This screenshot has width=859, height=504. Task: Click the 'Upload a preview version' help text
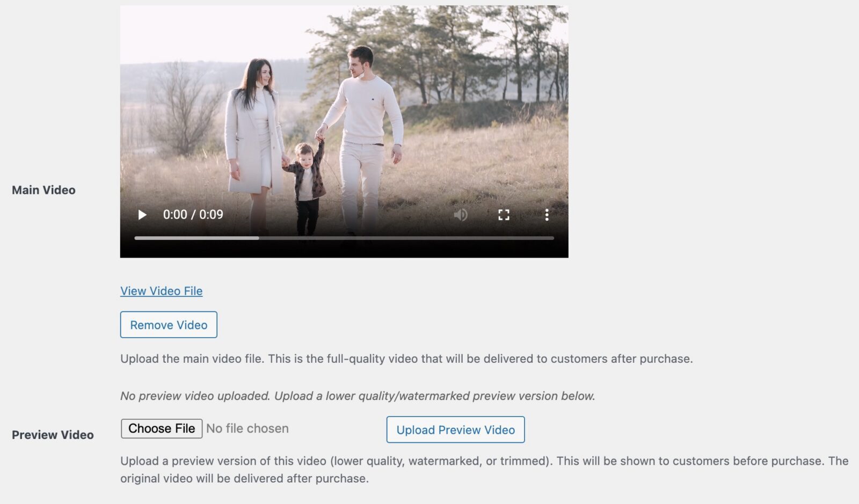coord(484,470)
